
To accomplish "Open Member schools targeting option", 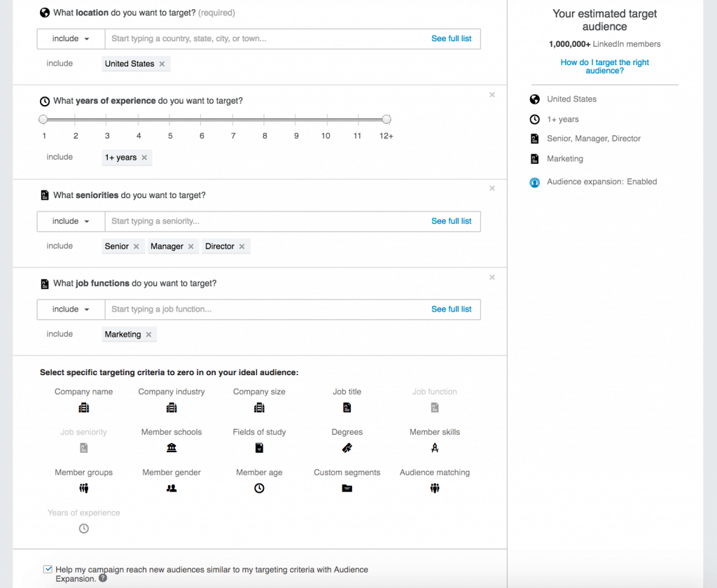I will pos(172,447).
